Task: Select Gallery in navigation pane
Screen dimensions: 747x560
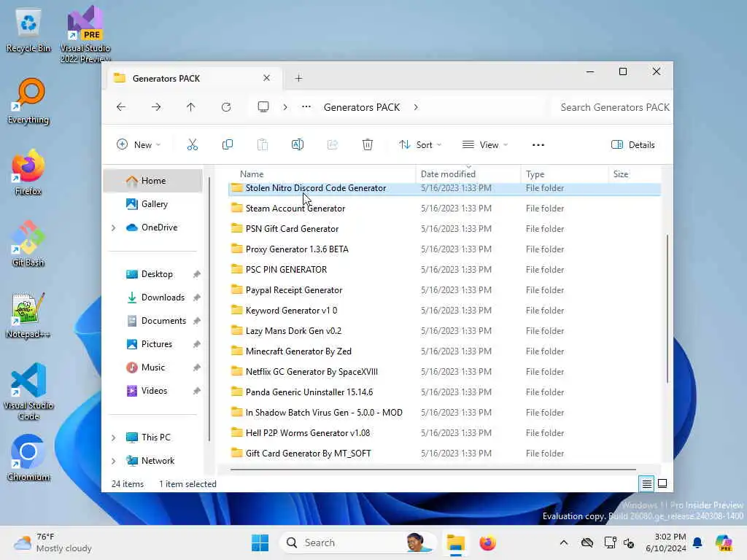Action: click(x=153, y=204)
